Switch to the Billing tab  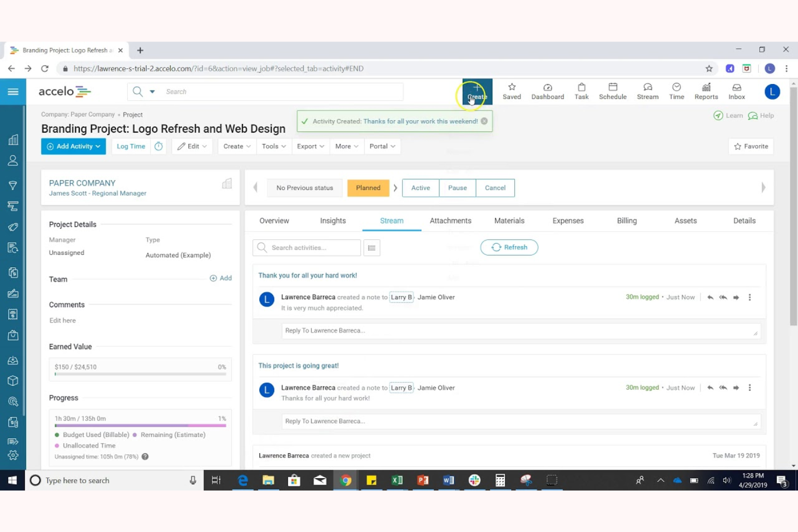click(x=627, y=221)
